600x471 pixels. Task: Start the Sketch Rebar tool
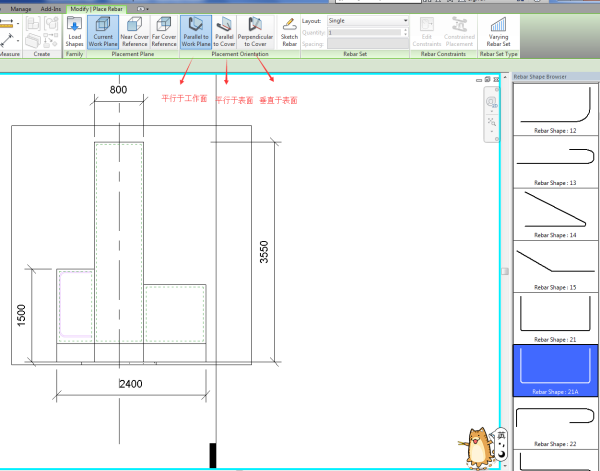click(289, 32)
